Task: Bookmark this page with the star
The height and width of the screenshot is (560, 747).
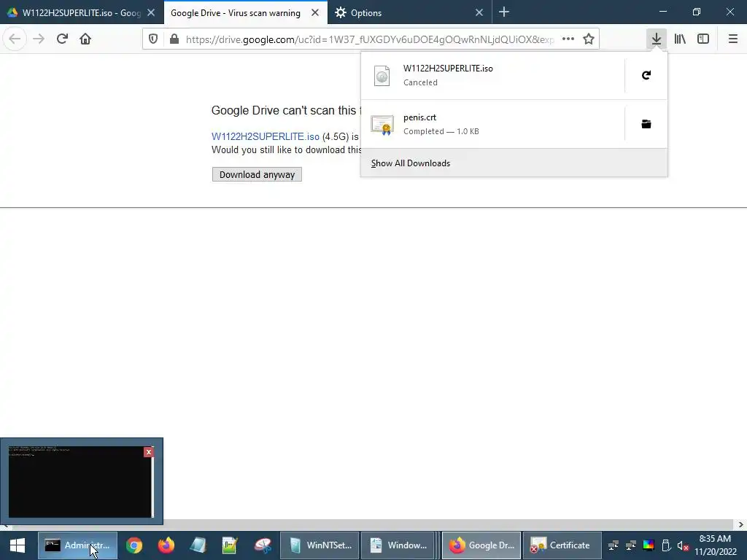Action: tap(589, 39)
